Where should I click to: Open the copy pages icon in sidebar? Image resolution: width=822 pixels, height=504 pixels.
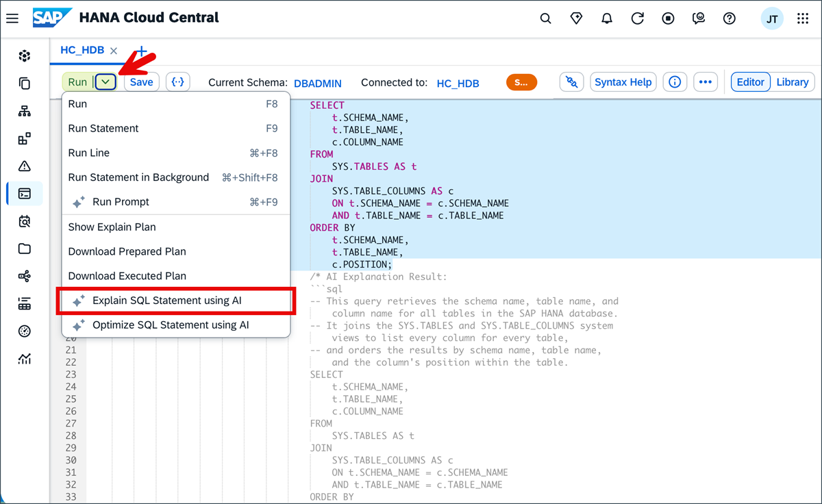[25, 84]
